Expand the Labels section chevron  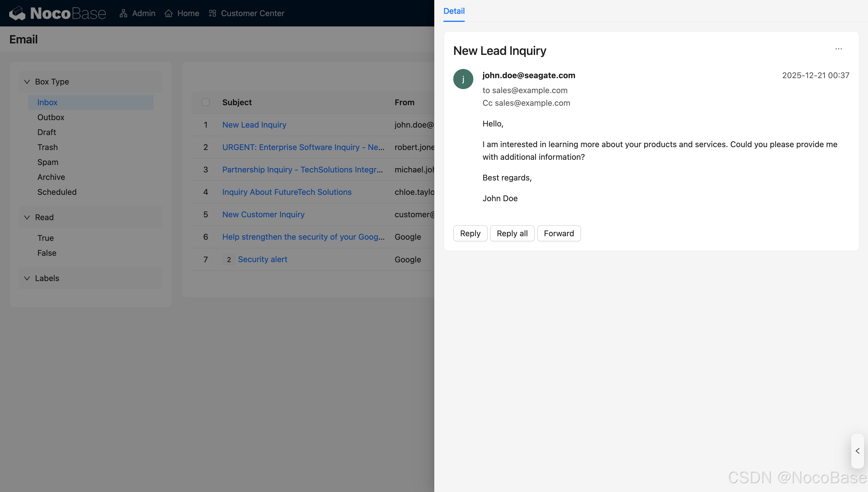(x=27, y=278)
